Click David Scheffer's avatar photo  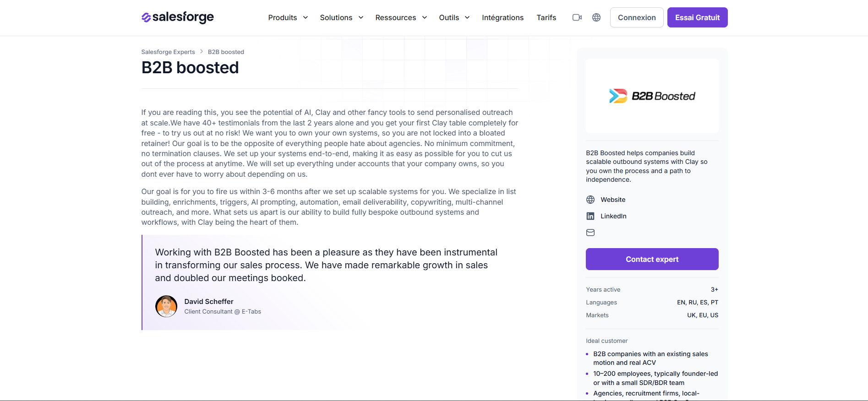[x=166, y=306]
